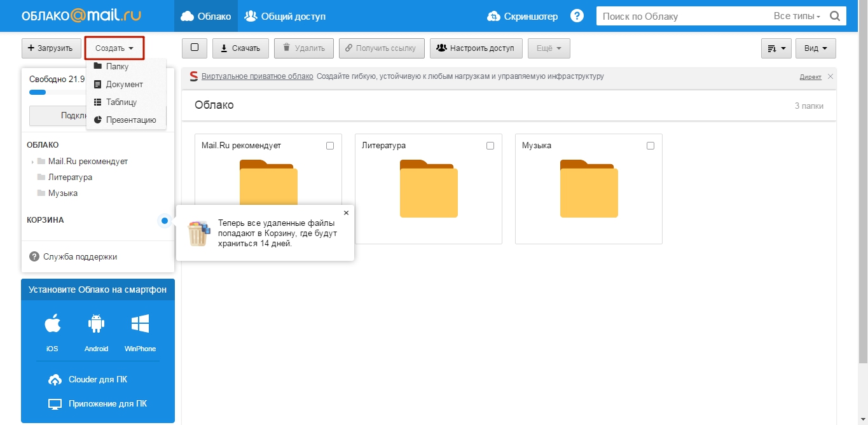Viewport: 868px width, 425px height.
Task: Click the blue hint dot by Корзина
Action: point(165,220)
